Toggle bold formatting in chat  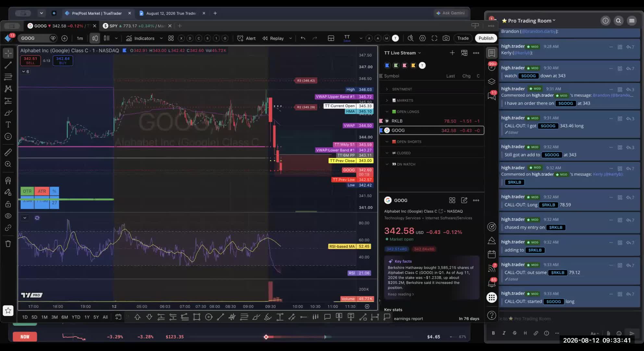493,333
